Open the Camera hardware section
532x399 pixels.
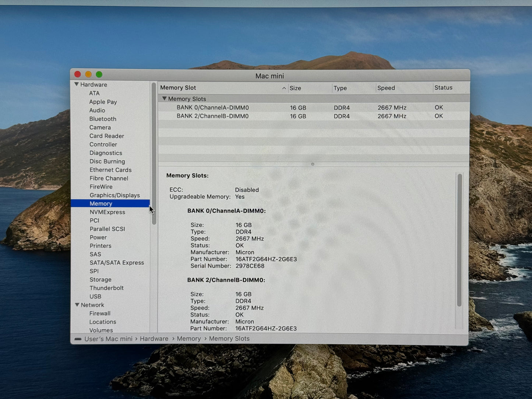tap(100, 127)
